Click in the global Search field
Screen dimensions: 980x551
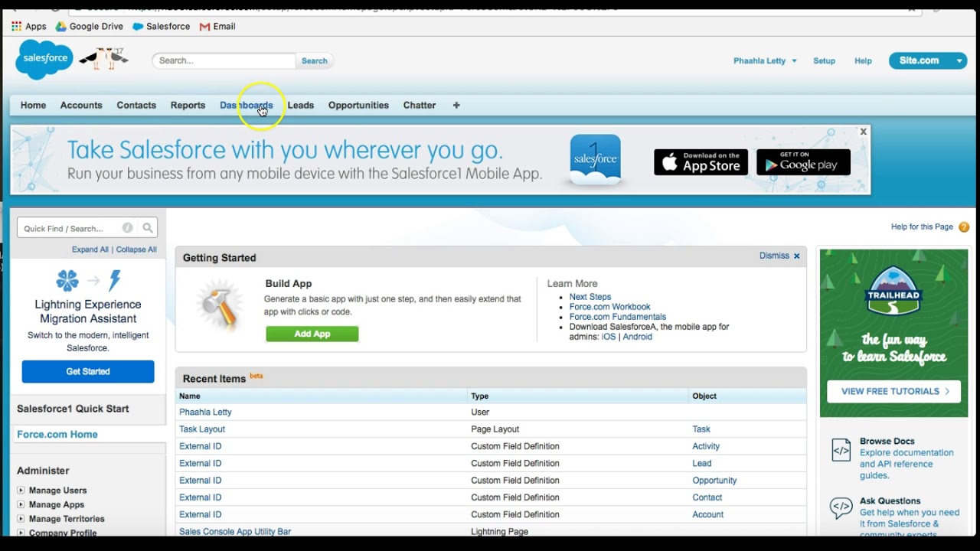tap(224, 61)
